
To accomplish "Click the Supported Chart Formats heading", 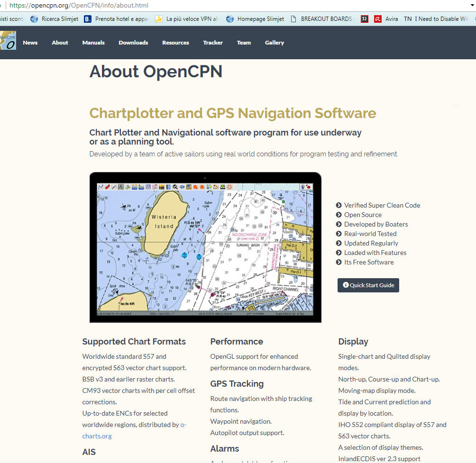I will 134,342.
